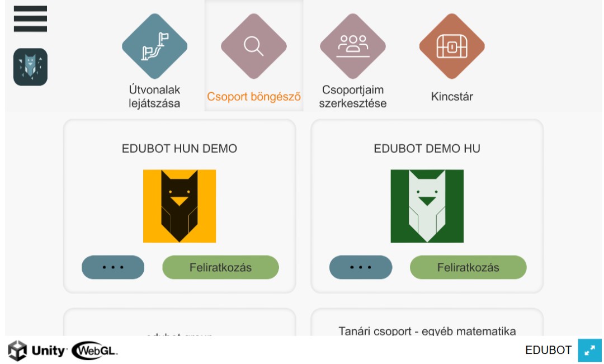
Task: Click the EDUBOT HUN DEMO group title
Action: tap(180, 149)
